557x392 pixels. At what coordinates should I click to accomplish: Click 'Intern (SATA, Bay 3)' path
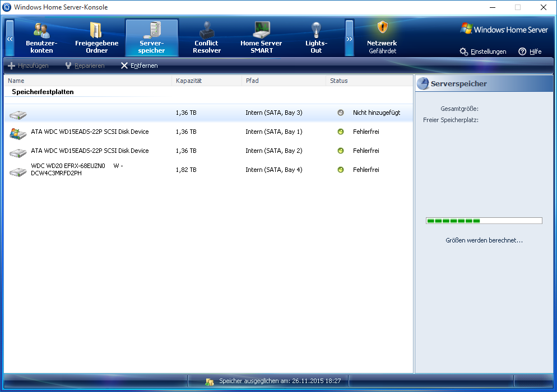(274, 113)
